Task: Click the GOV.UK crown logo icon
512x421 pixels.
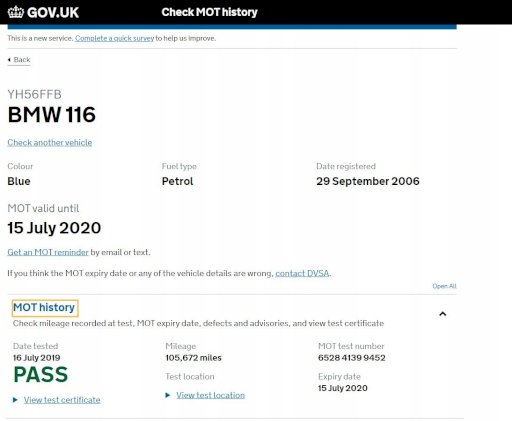Action: 16,12
